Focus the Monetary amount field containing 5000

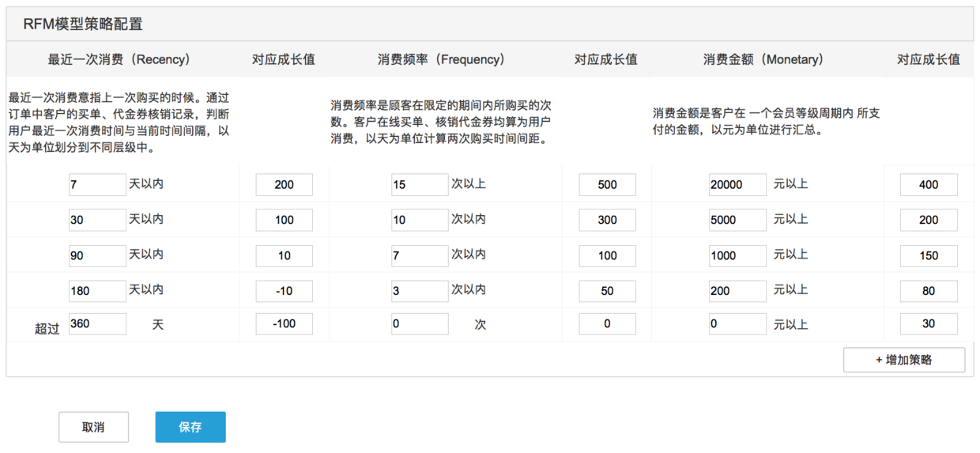(737, 221)
